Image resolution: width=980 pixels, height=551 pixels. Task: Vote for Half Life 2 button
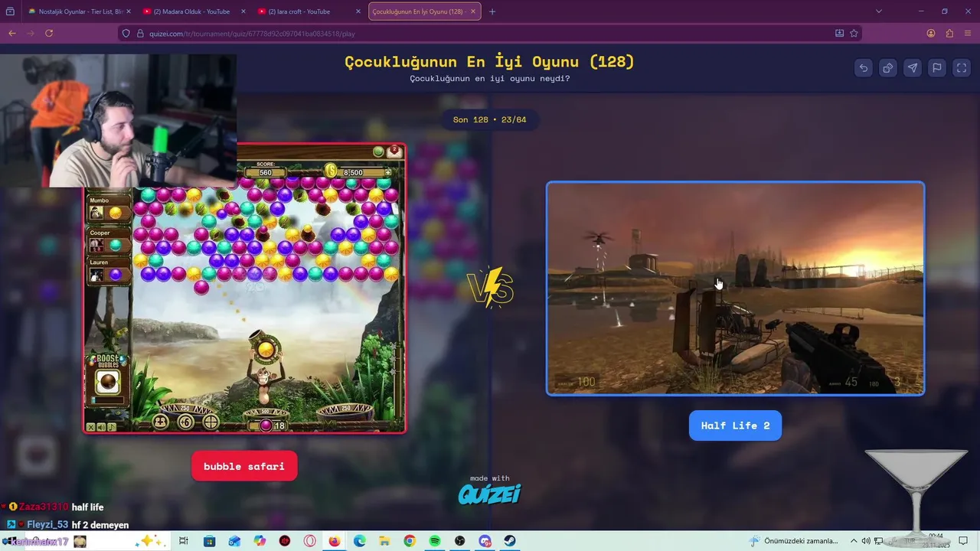click(735, 425)
